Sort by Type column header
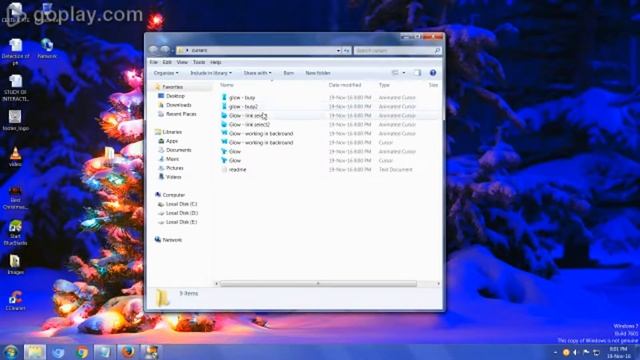The image size is (640, 360). (x=384, y=85)
